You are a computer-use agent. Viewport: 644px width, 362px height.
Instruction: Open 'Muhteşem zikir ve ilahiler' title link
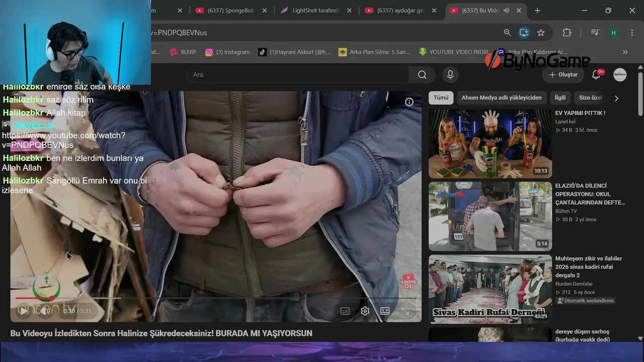pos(589,267)
